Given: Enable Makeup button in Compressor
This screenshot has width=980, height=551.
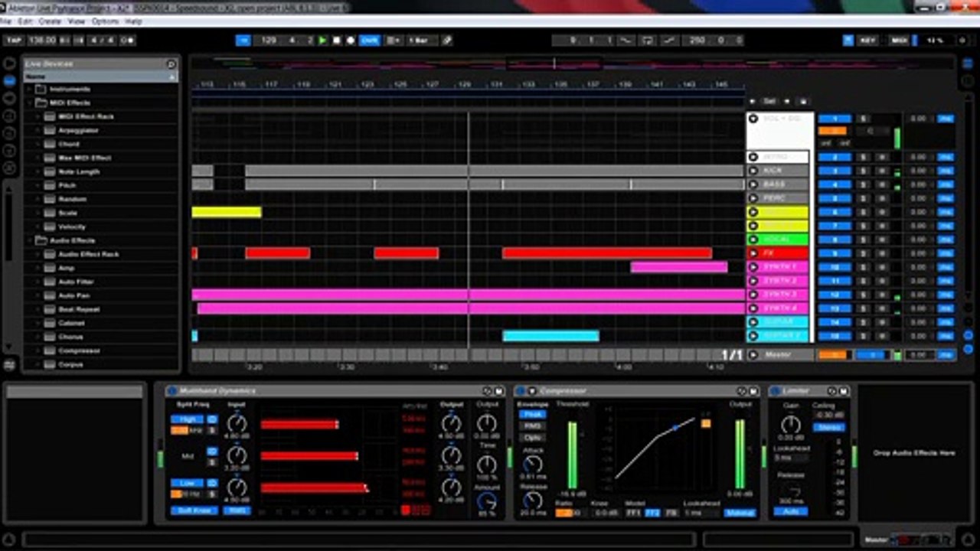Looking at the screenshot, I should pos(740,513).
